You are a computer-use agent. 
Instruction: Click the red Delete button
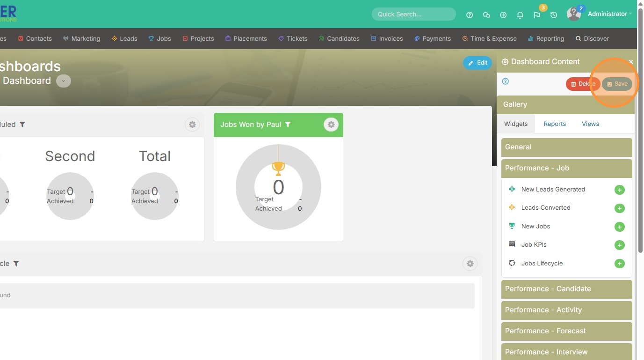583,84
